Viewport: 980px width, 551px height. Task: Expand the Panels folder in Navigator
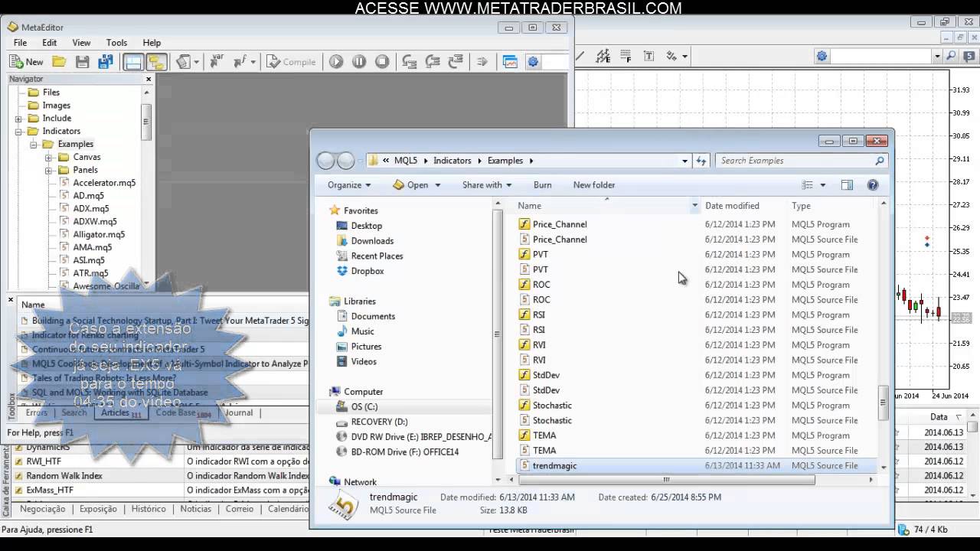(x=48, y=171)
